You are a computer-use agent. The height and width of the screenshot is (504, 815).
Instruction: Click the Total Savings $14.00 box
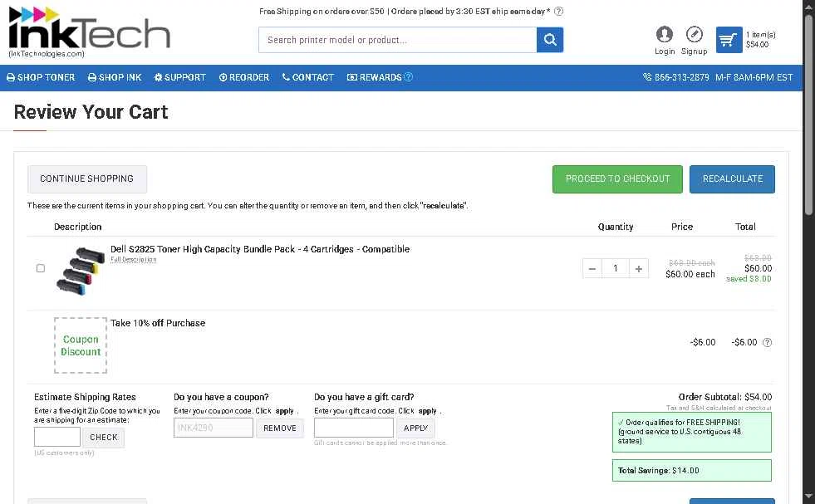click(x=692, y=471)
